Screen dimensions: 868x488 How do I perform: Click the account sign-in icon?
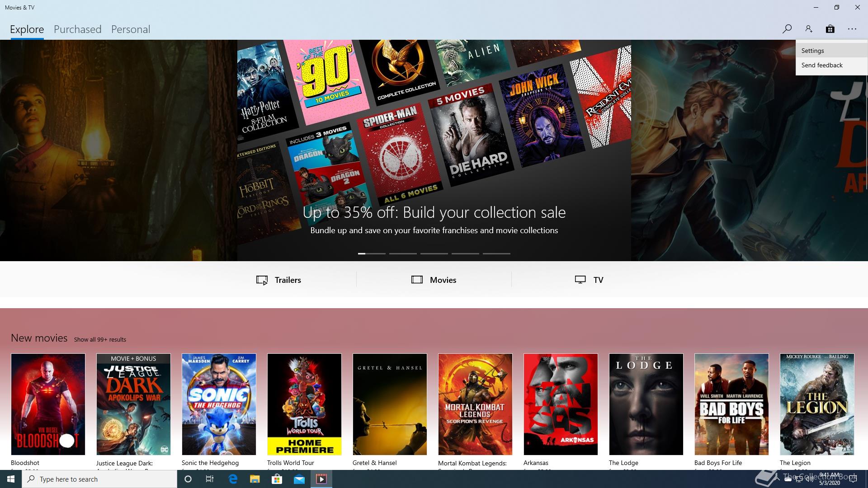point(808,29)
